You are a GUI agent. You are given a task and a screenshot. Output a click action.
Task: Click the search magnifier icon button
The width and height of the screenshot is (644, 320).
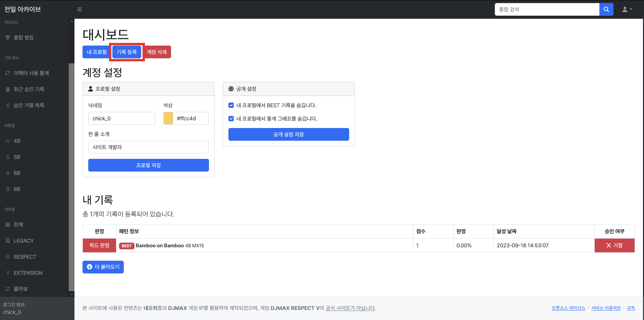(606, 9)
